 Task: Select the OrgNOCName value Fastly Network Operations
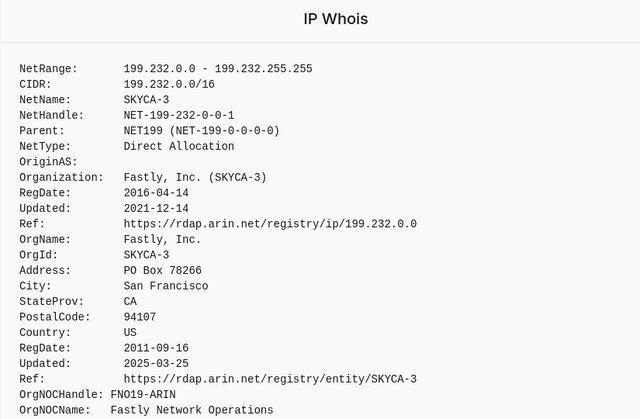191,410
